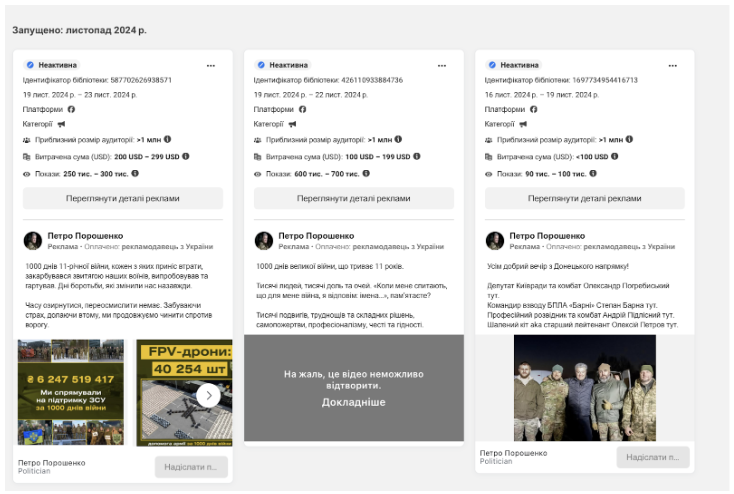Click info icon next to 90–100 тис. impressions

click(x=593, y=173)
